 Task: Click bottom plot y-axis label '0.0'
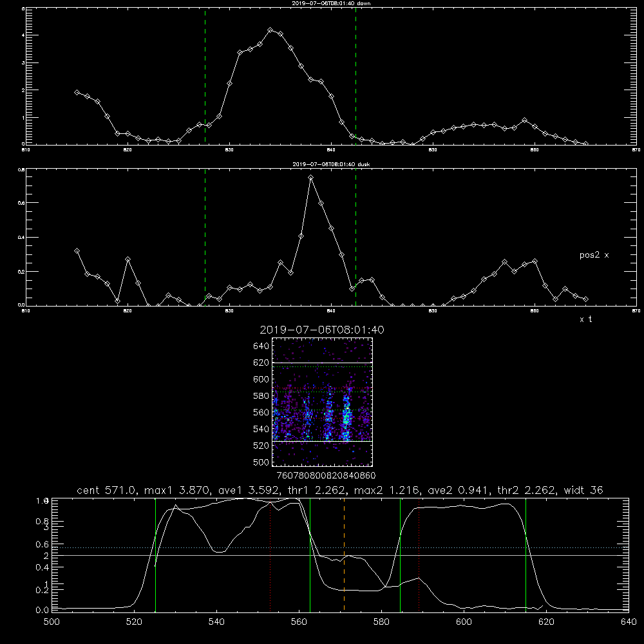(43, 611)
